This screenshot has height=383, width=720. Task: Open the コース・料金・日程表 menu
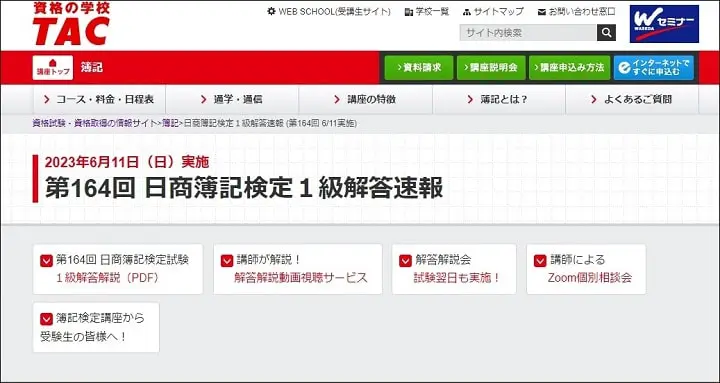point(99,99)
